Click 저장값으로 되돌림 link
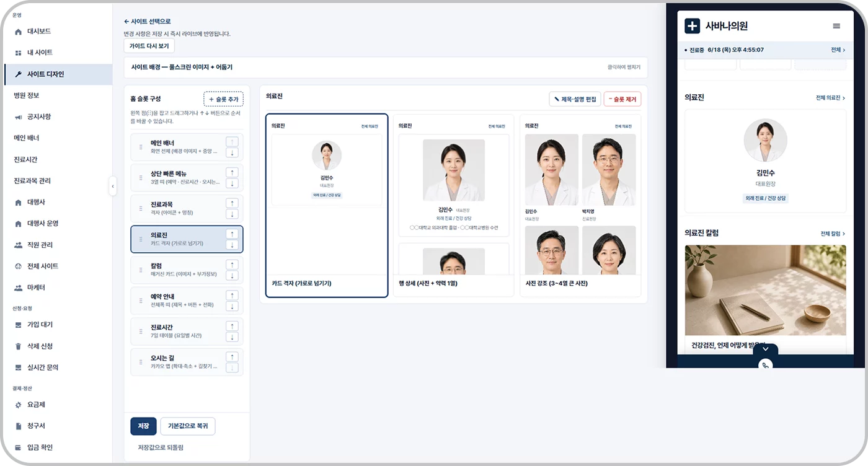The image size is (868, 466). 161,447
